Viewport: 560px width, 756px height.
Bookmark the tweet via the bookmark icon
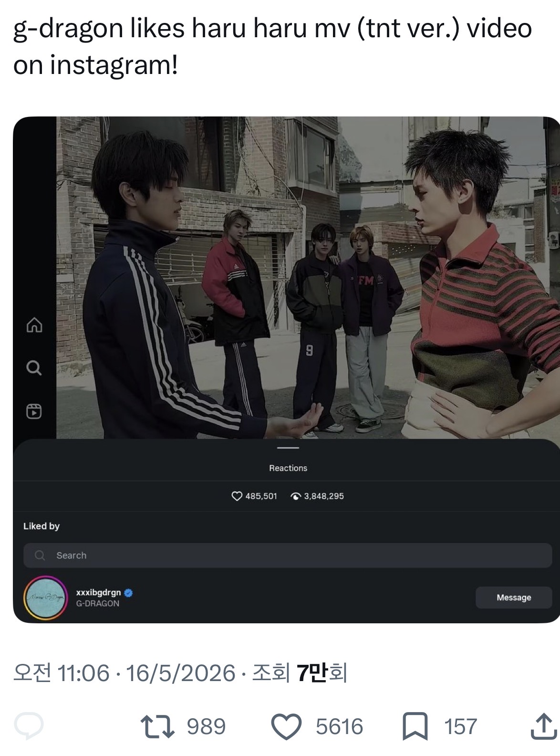415,726
